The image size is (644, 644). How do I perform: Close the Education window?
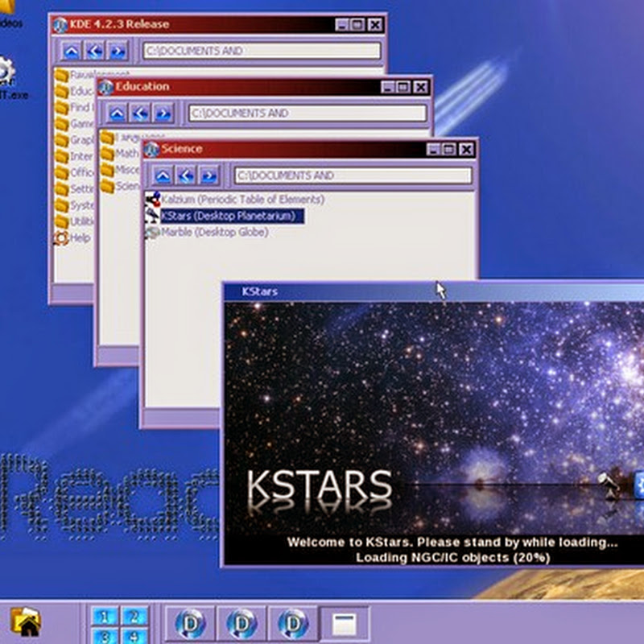420,87
